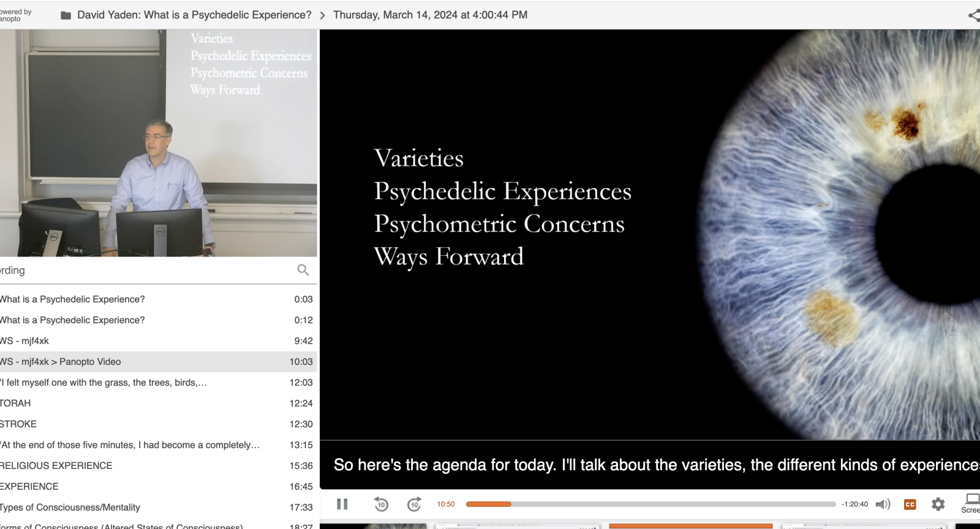This screenshot has width=980, height=529.
Task: Select 'WS - mjf4xk > Panopto Video' entry
Action: pos(159,362)
